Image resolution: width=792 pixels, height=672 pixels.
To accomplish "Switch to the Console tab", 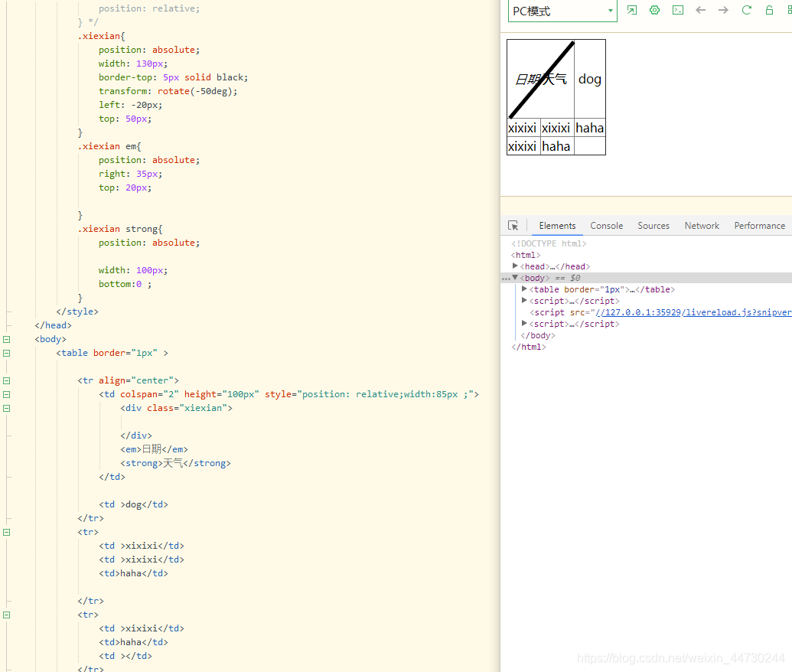I will (x=607, y=226).
